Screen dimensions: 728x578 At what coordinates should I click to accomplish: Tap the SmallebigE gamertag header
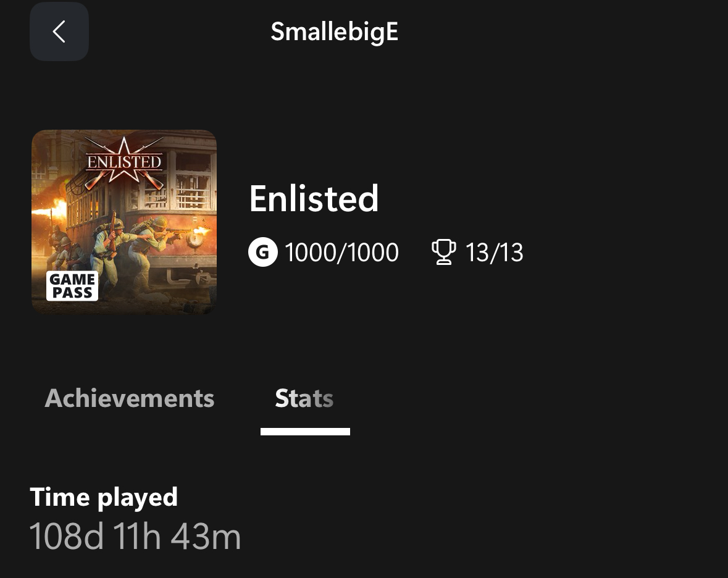point(334,31)
